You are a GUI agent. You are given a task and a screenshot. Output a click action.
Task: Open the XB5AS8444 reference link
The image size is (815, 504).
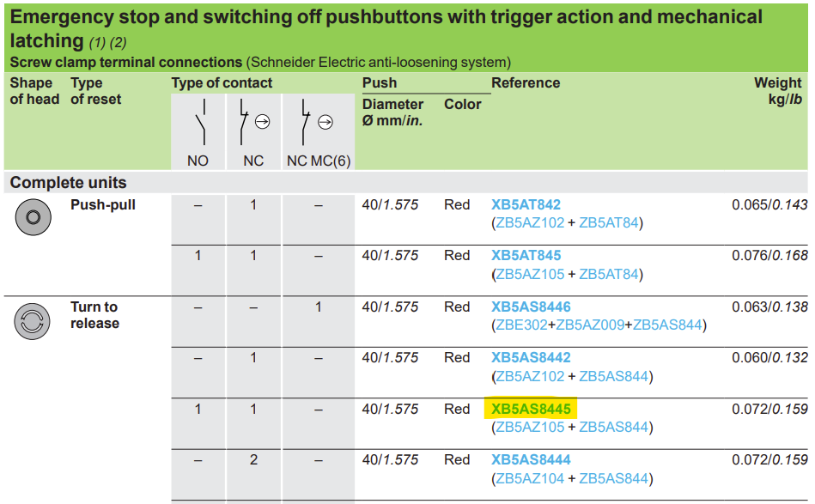tap(531, 460)
